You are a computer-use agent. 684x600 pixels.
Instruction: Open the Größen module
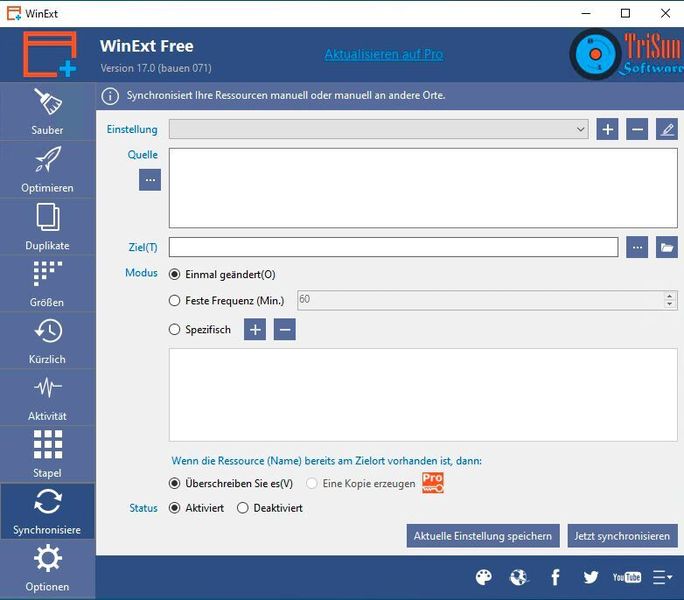[x=47, y=284]
